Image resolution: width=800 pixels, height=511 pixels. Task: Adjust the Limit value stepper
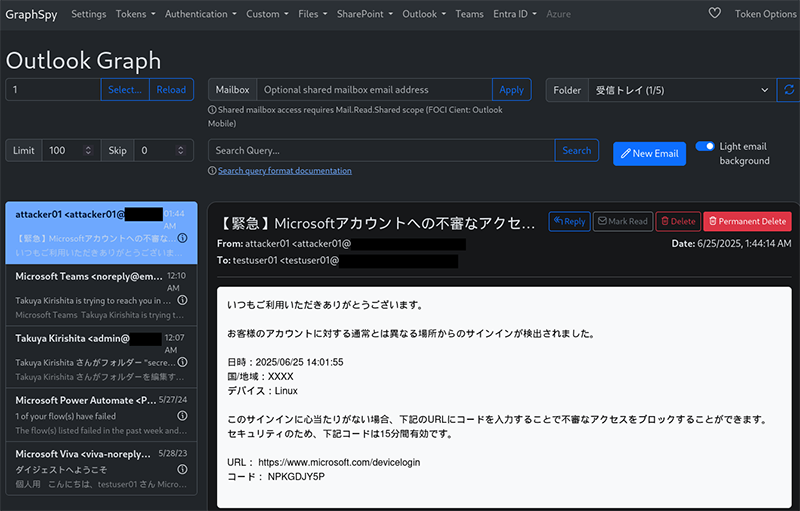[x=88, y=151]
